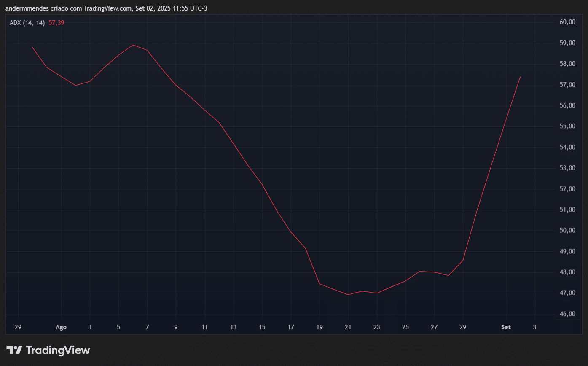The width and height of the screenshot is (588, 366).
Task: Click the 13 date label on time axis
Action: [x=233, y=327]
